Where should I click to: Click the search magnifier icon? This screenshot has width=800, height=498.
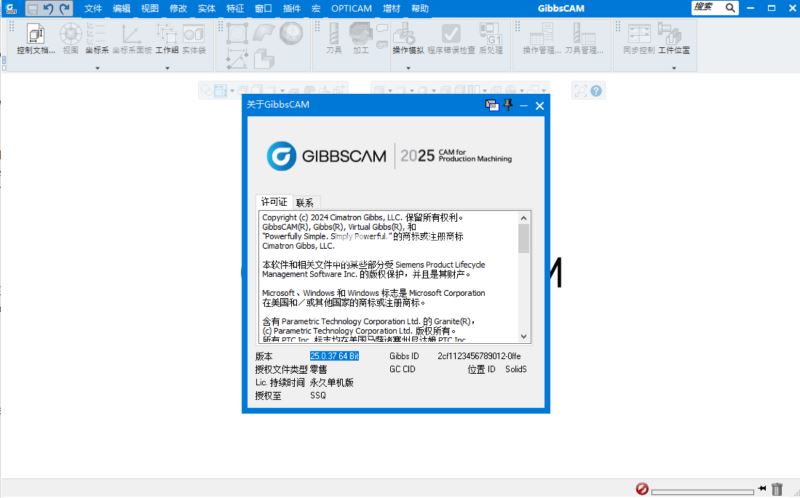(x=731, y=8)
